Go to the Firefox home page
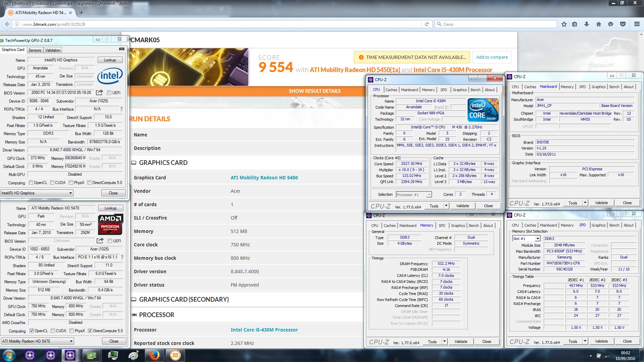Image resolution: width=644 pixels, height=362 pixels. click(599, 24)
